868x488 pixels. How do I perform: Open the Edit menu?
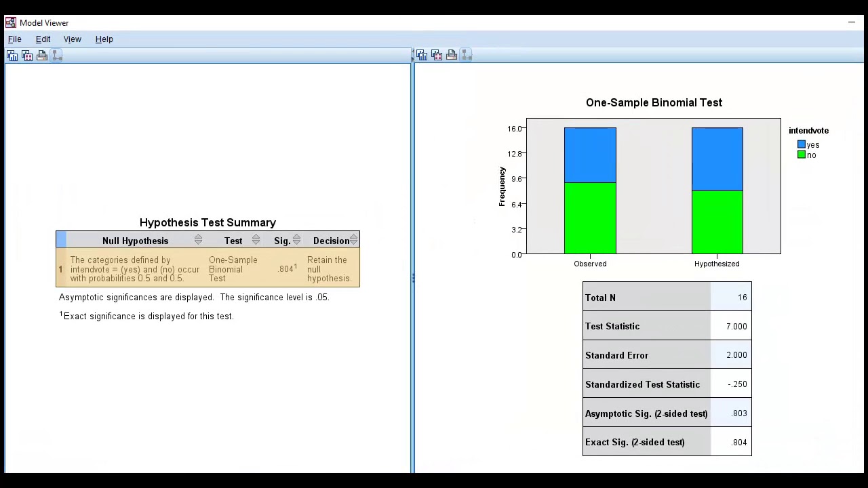pyautogui.click(x=43, y=39)
